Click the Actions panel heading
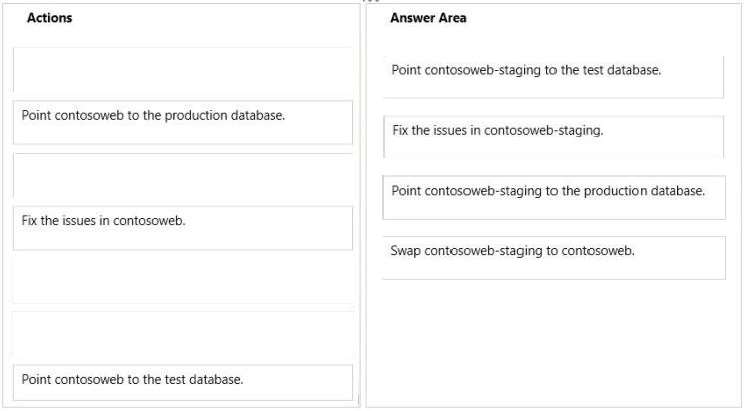This screenshot has height=411, width=744. 49,18
